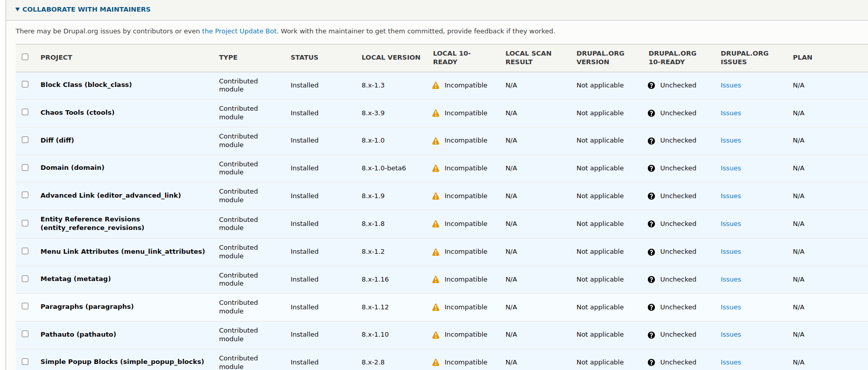Check the Chaos Tools (ctools) checkbox
The height and width of the screenshot is (370, 868).
tap(25, 112)
